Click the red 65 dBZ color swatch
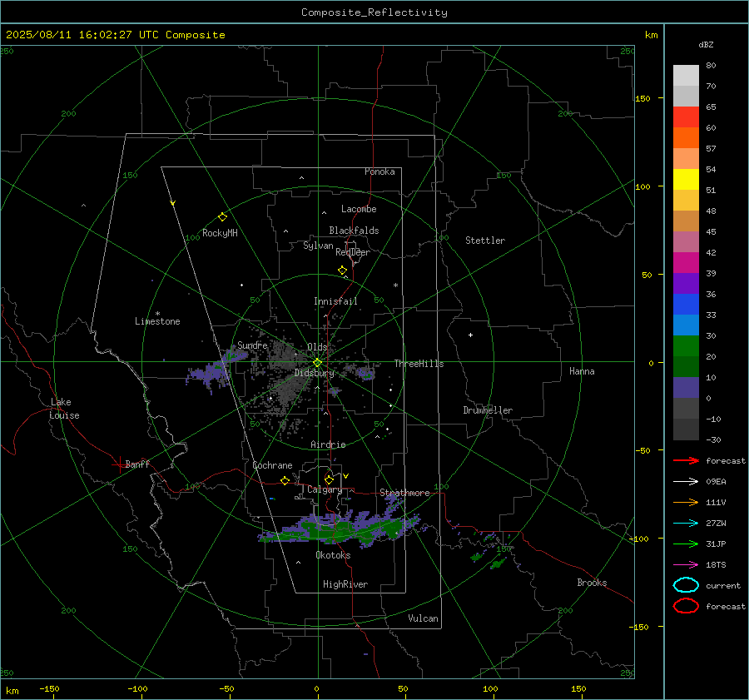749x700 pixels. click(686, 117)
